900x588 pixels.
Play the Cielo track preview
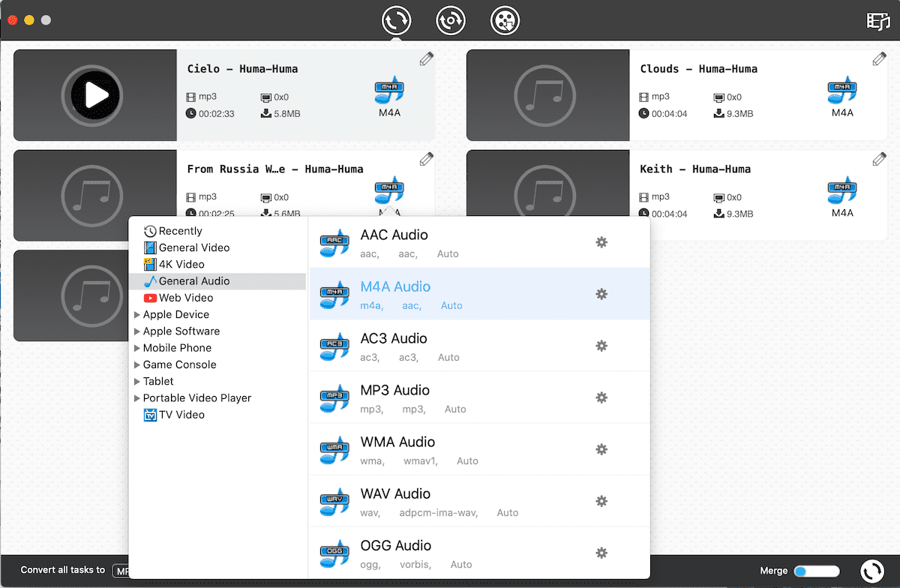click(95, 95)
